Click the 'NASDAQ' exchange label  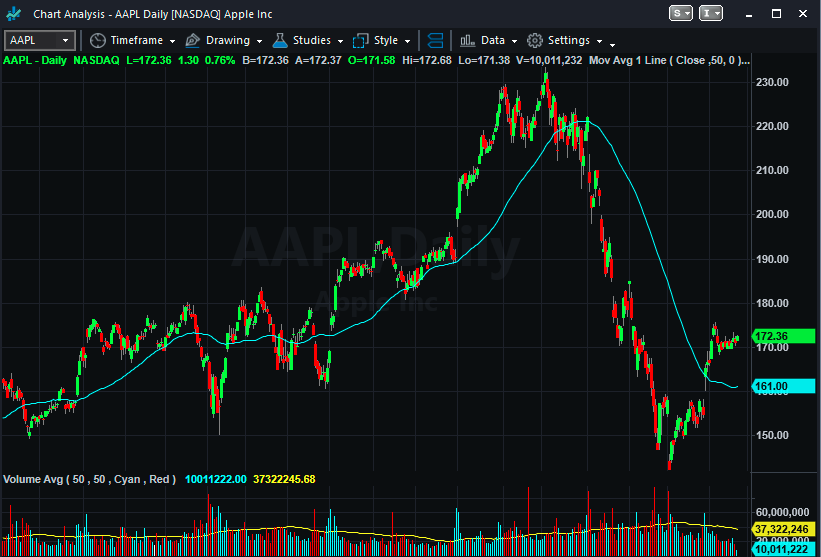[x=96, y=60]
